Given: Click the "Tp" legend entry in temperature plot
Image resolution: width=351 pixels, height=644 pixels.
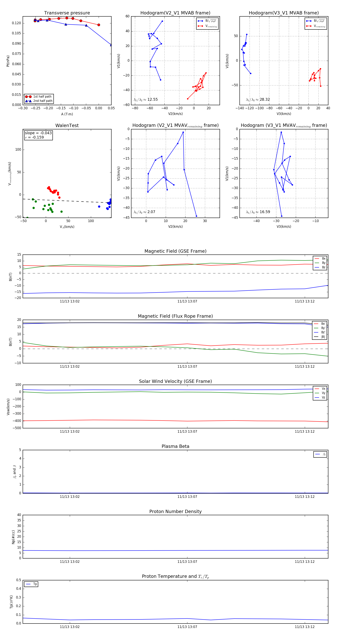Looking at the screenshot, I should click(x=31, y=584).
